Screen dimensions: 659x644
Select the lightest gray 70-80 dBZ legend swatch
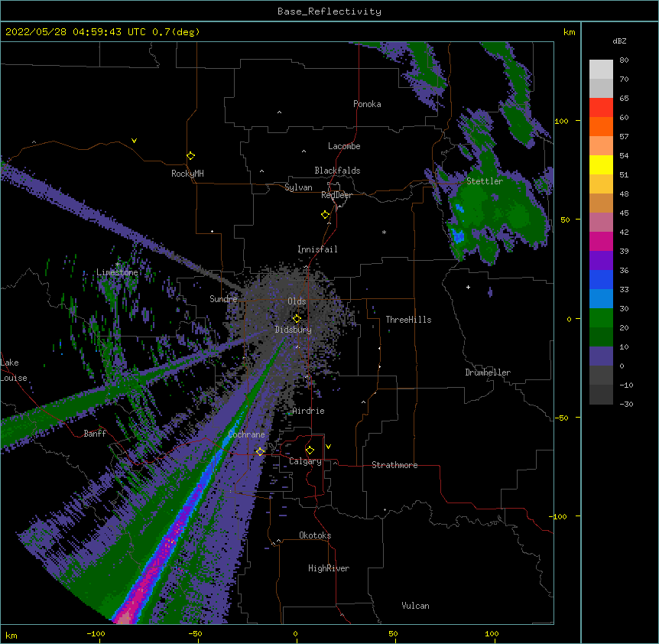coord(601,69)
